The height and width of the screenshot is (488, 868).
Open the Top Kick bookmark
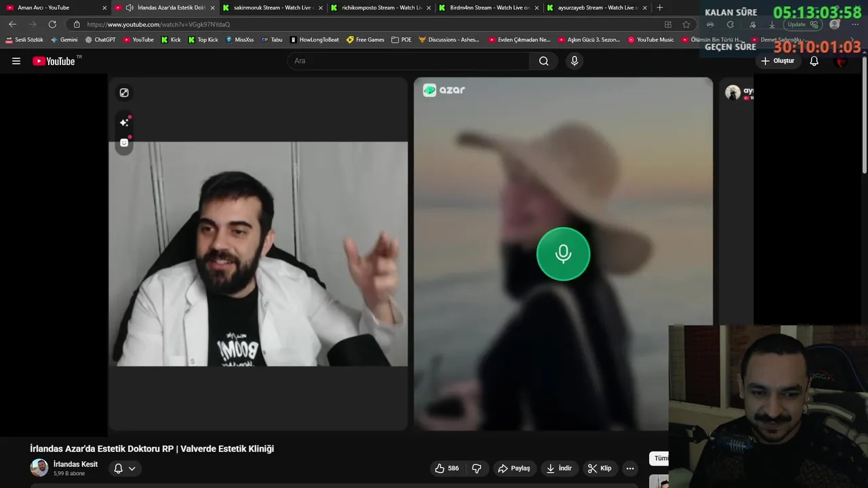click(203, 40)
